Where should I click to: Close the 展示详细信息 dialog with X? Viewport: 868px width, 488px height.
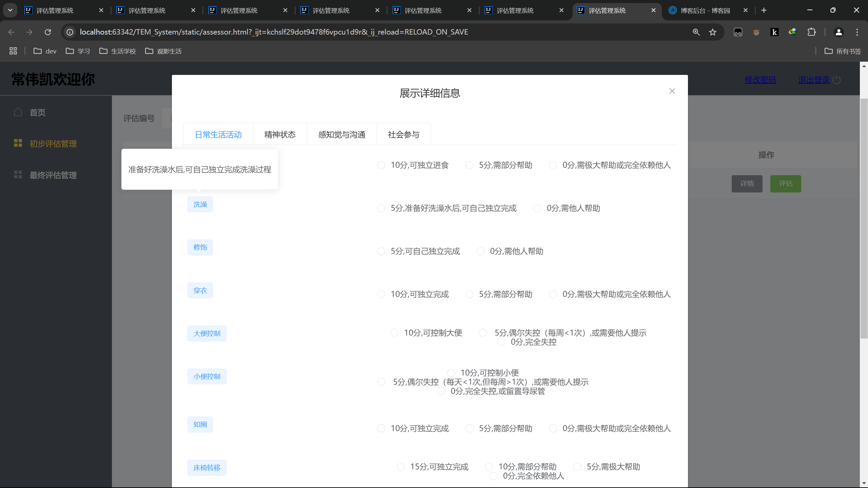click(672, 91)
